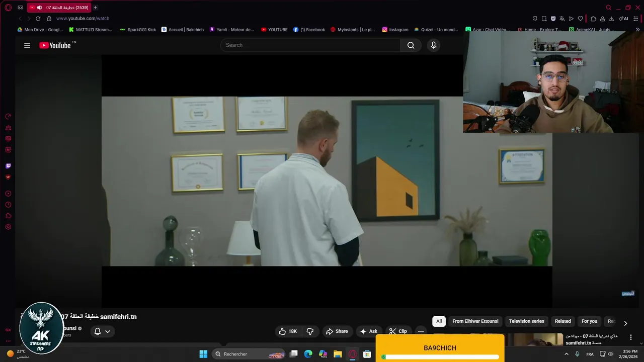The image size is (644, 362).
Task: Open SparkGG1 Kick bookmark
Action: point(137,30)
